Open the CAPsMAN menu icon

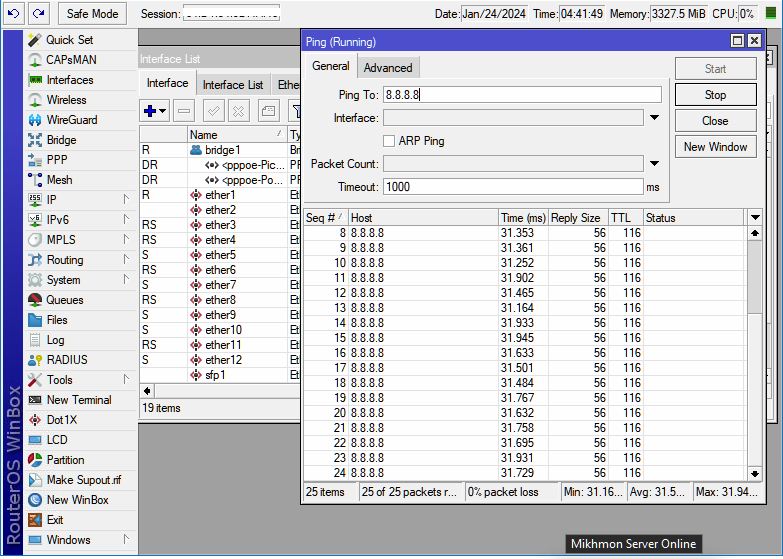35,60
